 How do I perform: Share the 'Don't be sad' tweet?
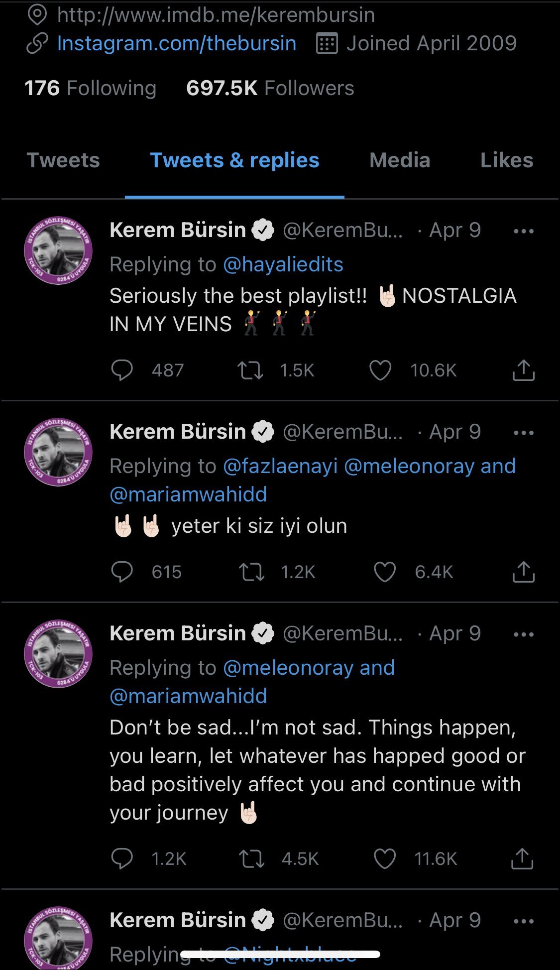(522, 859)
